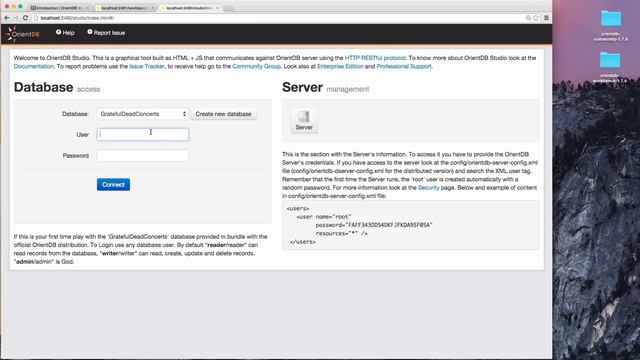Image resolution: width=640 pixels, height=360 pixels.
Task: Open the Help menu item
Action: coord(65,33)
